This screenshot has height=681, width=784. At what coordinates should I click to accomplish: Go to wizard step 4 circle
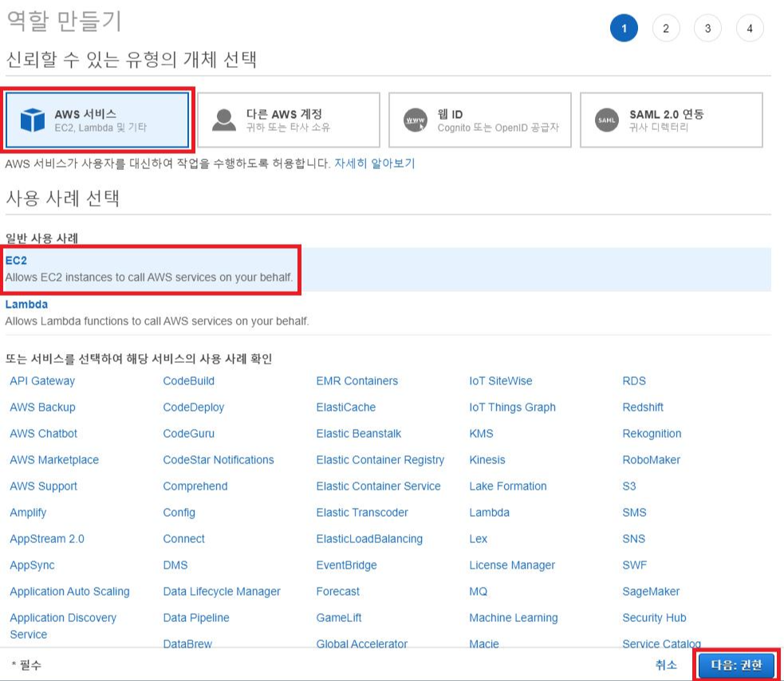tap(750, 28)
